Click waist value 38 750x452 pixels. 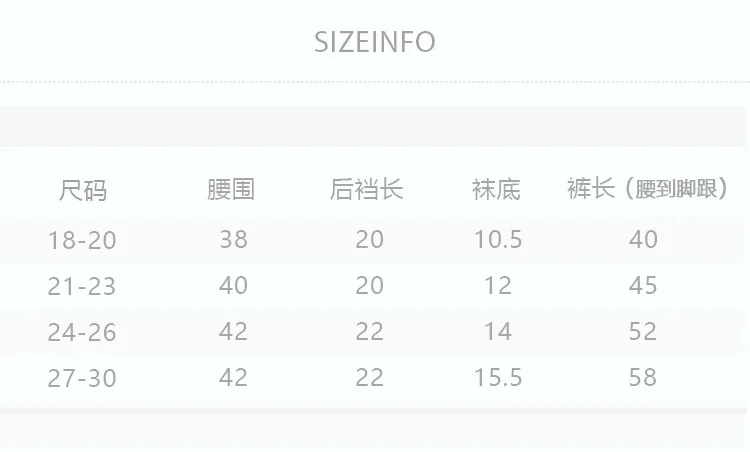(233, 239)
